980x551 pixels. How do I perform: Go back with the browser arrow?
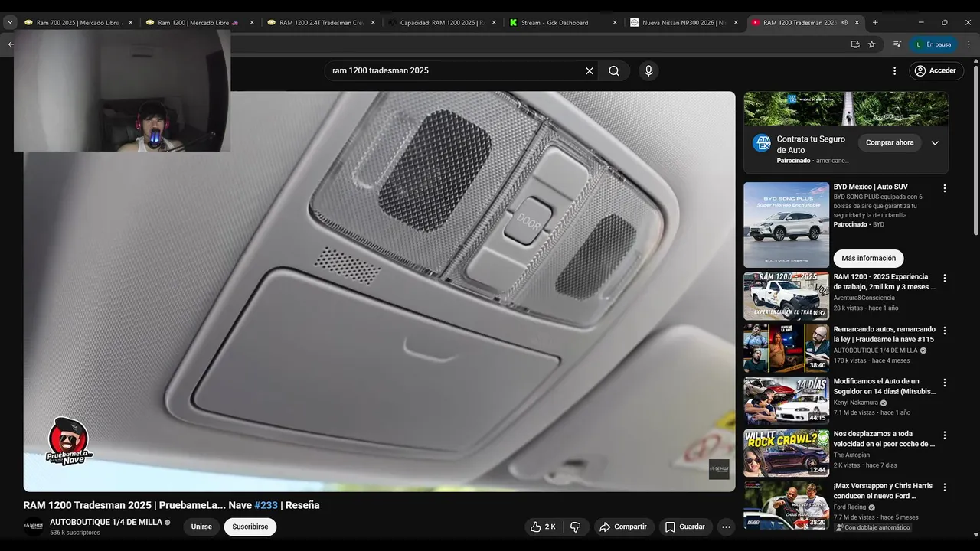pyautogui.click(x=11, y=44)
